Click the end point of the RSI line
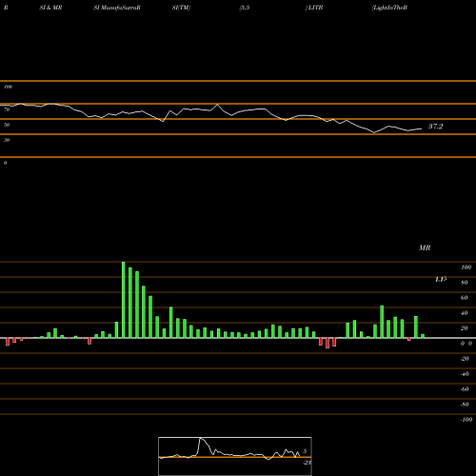Screen dimensions: 476x476 [x=422, y=129]
